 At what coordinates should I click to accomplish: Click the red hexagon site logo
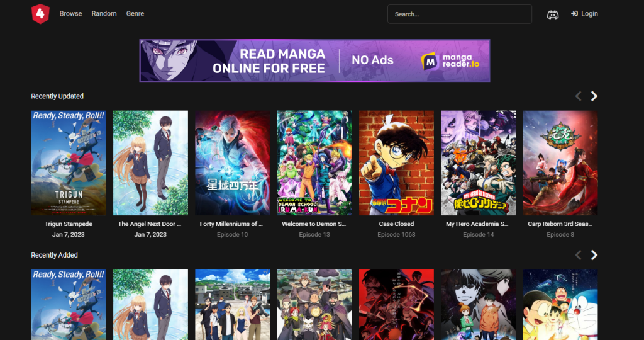pos(40,14)
